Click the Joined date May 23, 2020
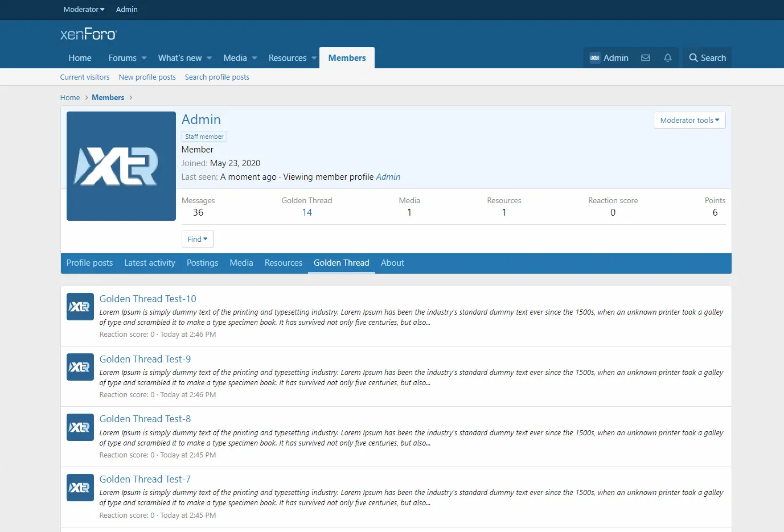This screenshot has width=784, height=532. tap(235, 163)
